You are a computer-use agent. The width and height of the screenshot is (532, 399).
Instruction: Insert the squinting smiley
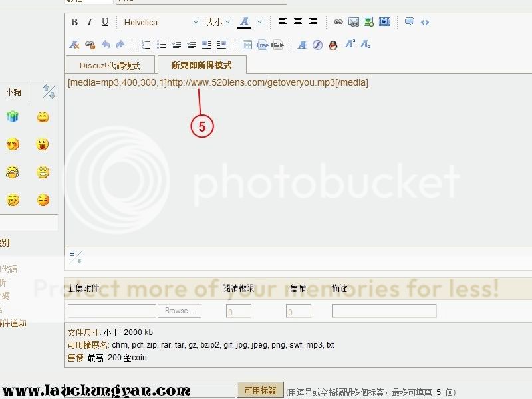point(43,200)
